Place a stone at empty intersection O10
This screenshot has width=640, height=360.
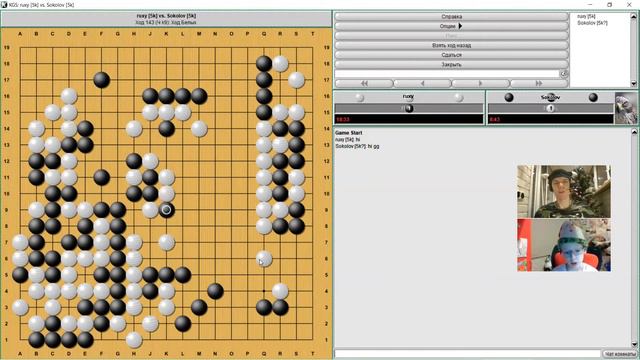pos(232,193)
